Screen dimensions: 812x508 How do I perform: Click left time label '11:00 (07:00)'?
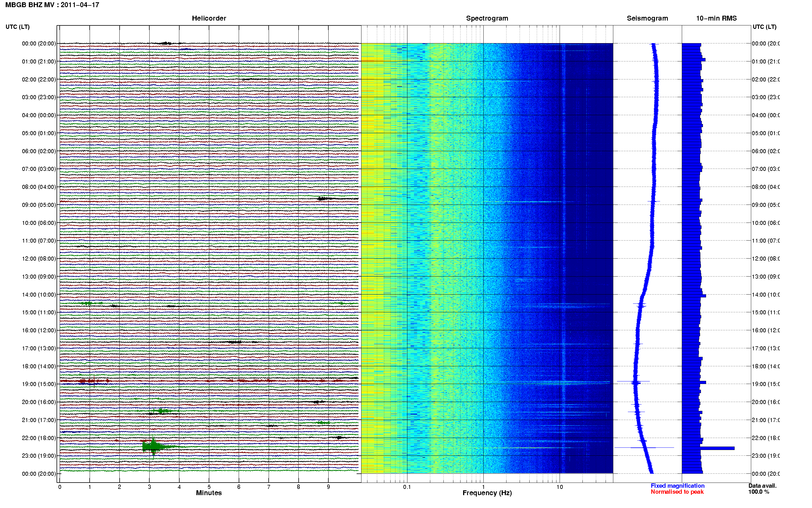(x=39, y=241)
